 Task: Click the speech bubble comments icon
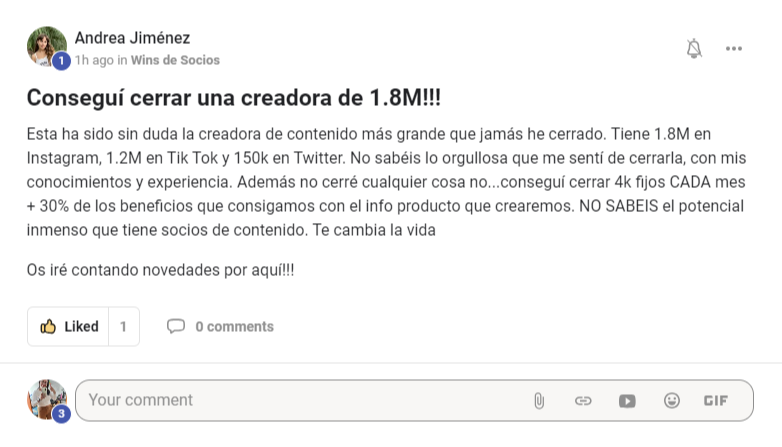click(x=176, y=326)
